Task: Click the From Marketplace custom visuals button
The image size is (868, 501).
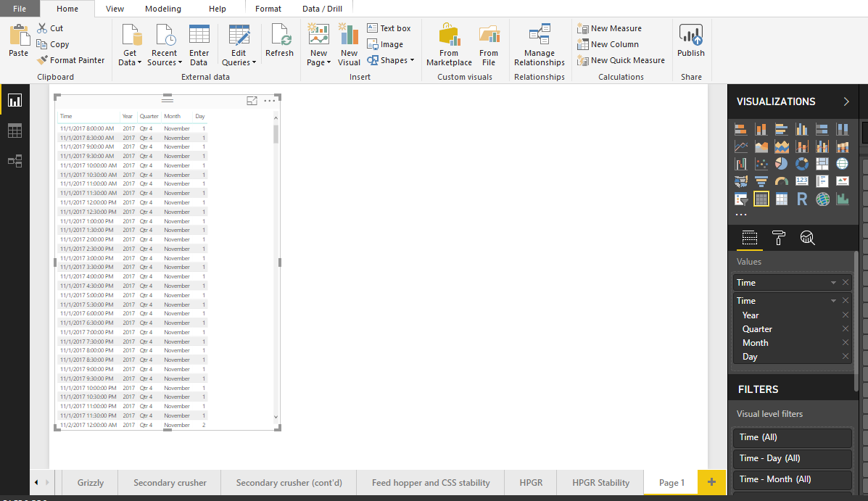Action: [x=449, y=46]
